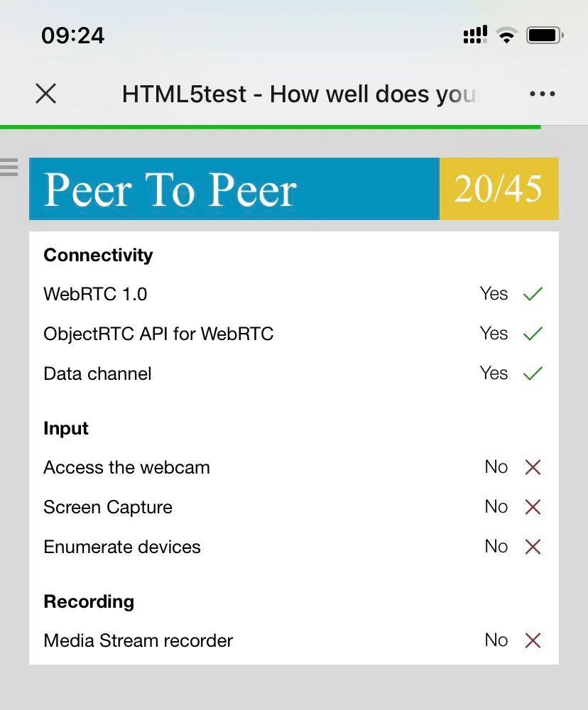Screen dimensions: 588x710
Task: Tap the Access the webcam item
Action: tap(126, 467)
